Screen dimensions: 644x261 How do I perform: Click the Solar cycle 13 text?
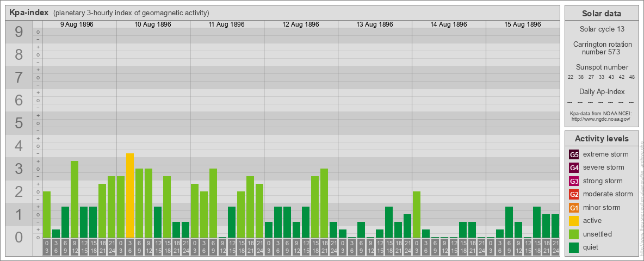[602, 29]
